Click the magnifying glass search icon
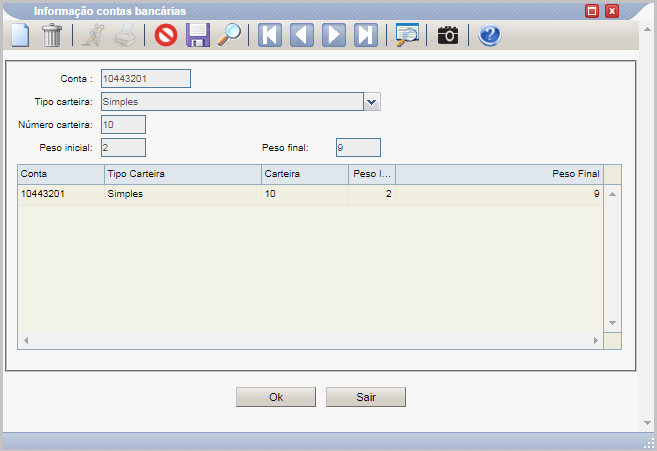Viewport: 657px width, 451px height. pyautogui.click(x=229, y=35)
